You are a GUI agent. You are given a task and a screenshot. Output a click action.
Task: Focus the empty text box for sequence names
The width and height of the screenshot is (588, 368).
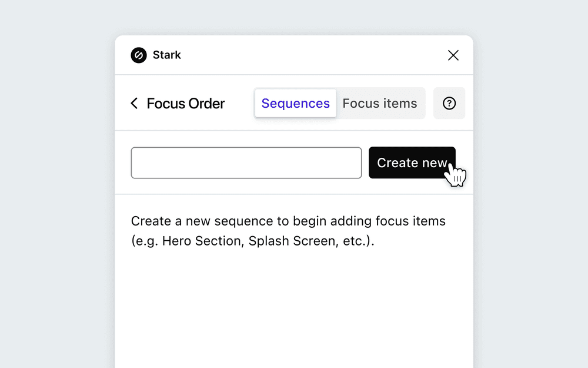[x=246, y=163]
